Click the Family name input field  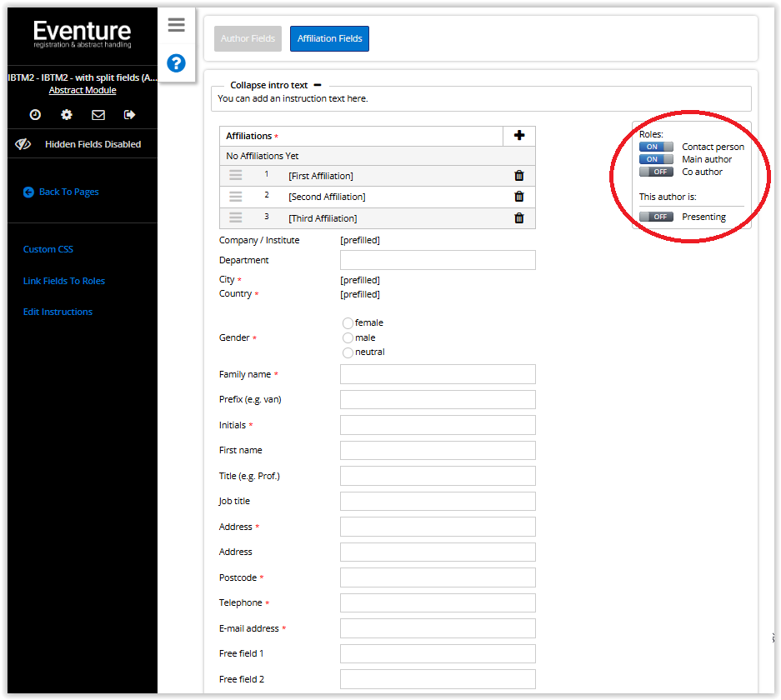tap(438, 374)
